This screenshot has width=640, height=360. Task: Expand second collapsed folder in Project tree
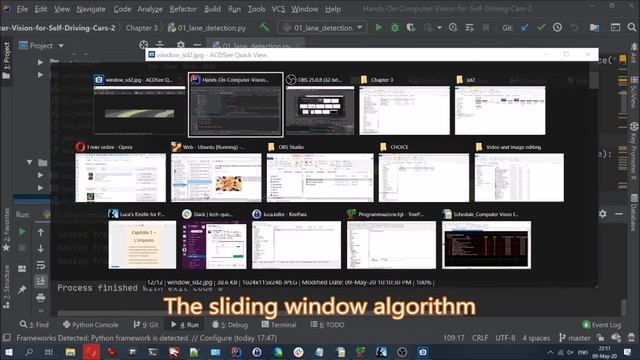pyautogui.click(x=40, y=75)
